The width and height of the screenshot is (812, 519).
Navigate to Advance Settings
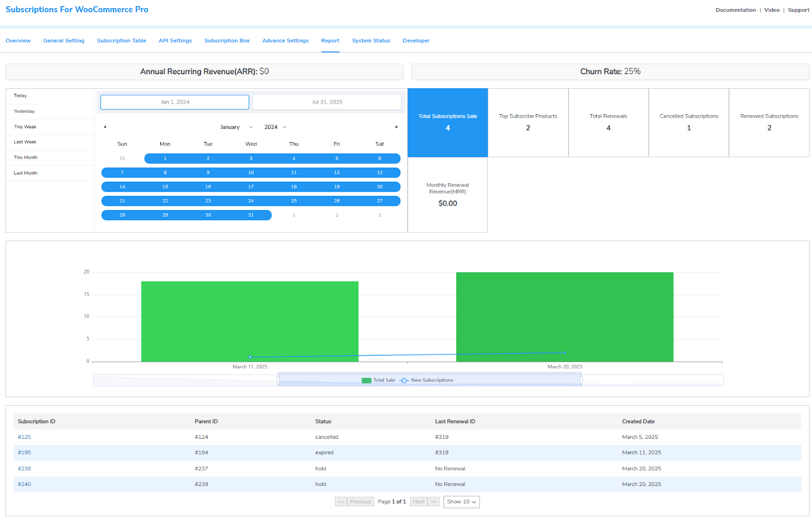click(285, 41)
